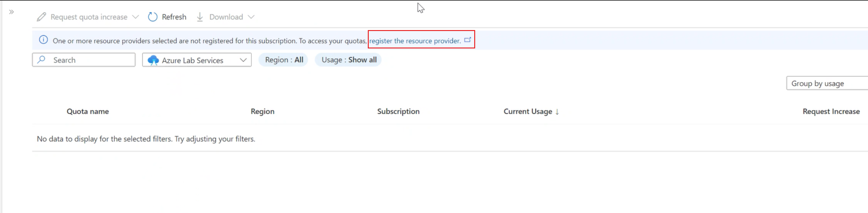Open the Azure Lab Services provider dropdown

tap(197, 60)
